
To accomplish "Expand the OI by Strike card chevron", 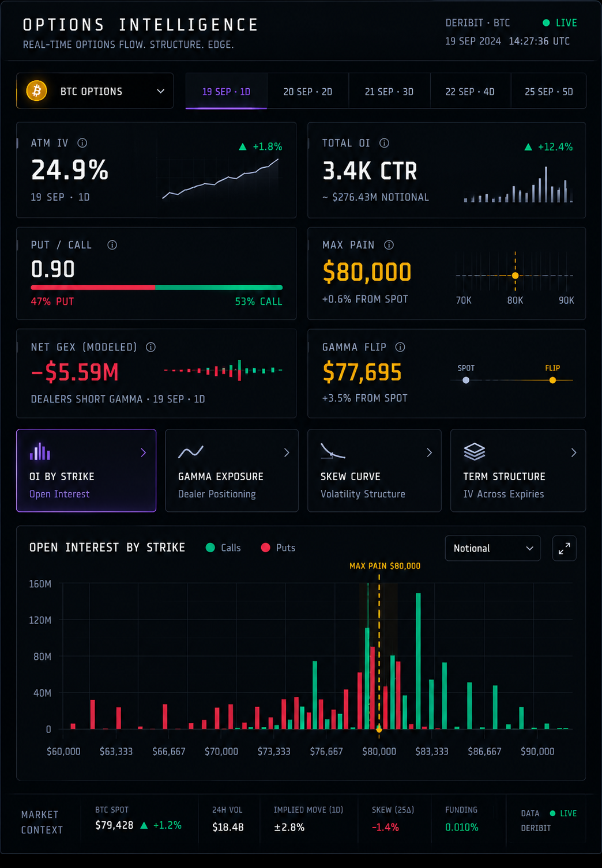I will pyautogui.click(x=144, y=453).
